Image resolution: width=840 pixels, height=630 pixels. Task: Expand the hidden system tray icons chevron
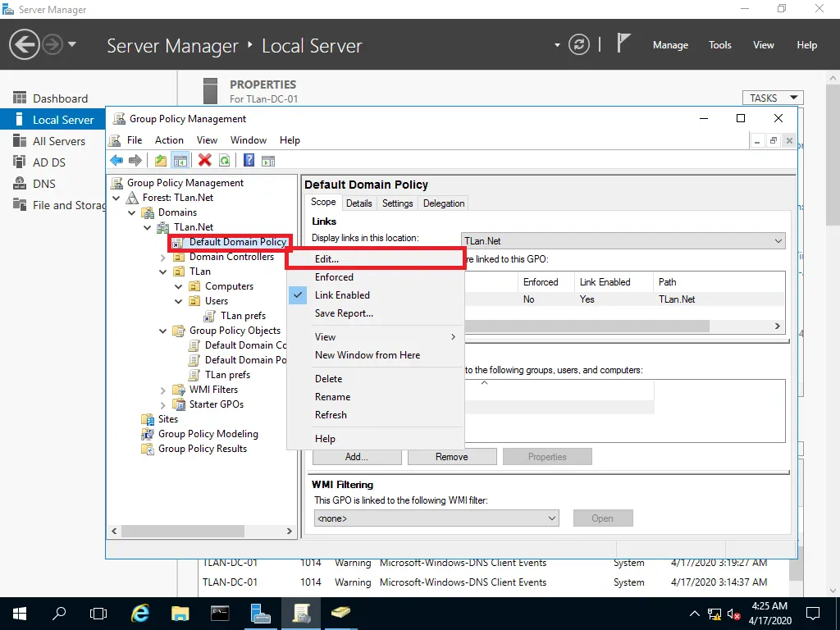point(694,614)
